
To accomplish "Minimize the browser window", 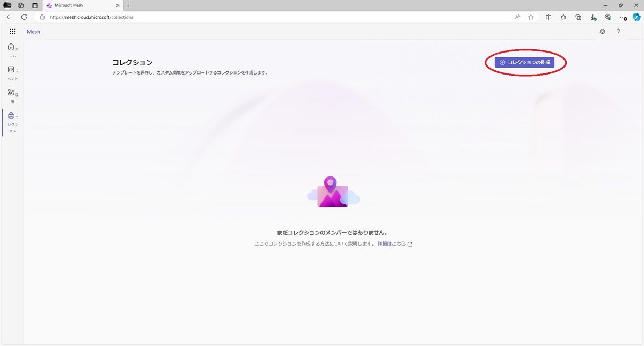I will point(605,5).
